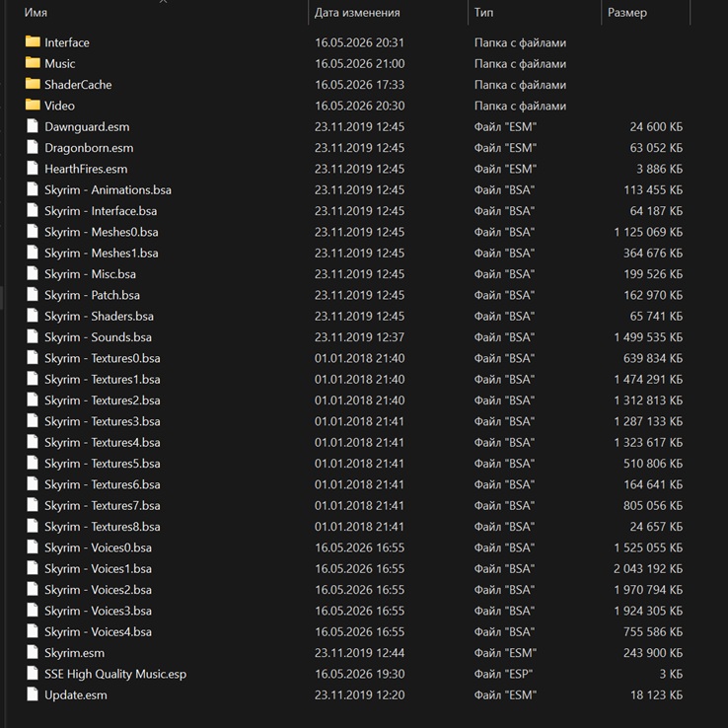
Task: Click the size value 3 КБ
Action: click(x=671, y=674)
